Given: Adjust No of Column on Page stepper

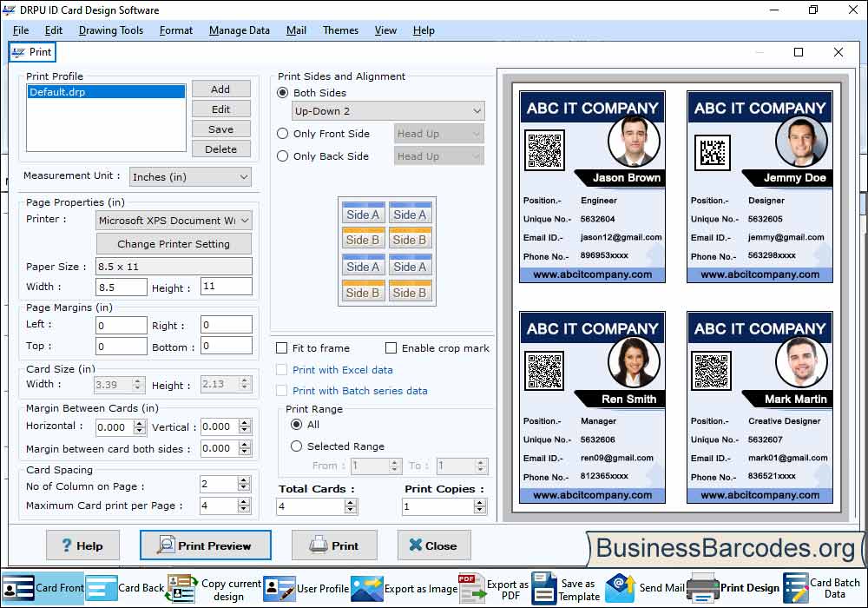Looking at the screenshot, I should tap(244, 484).
